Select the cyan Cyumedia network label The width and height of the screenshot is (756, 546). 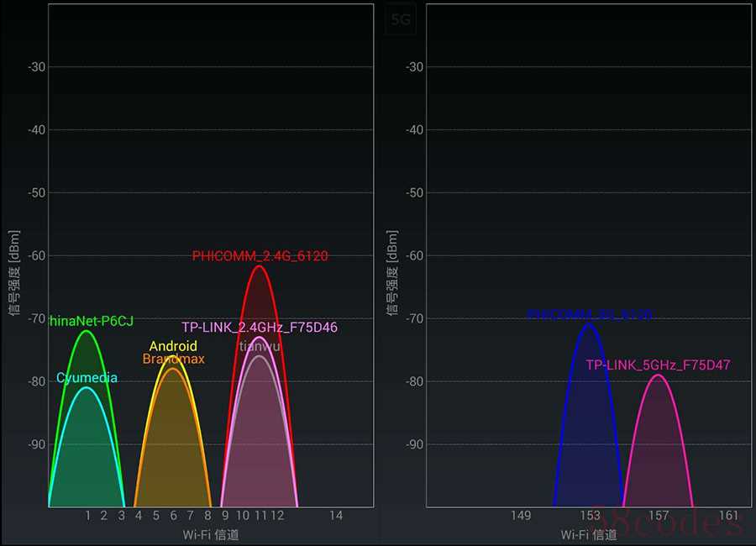(x=87, y=378)
